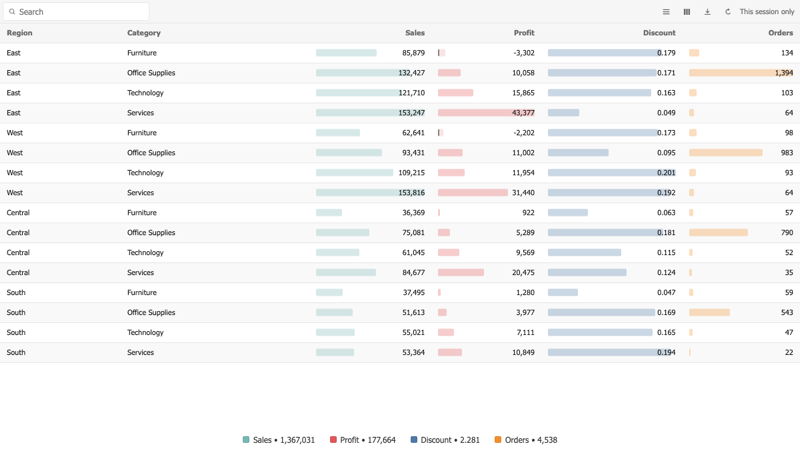Click the download data icon

707,12
